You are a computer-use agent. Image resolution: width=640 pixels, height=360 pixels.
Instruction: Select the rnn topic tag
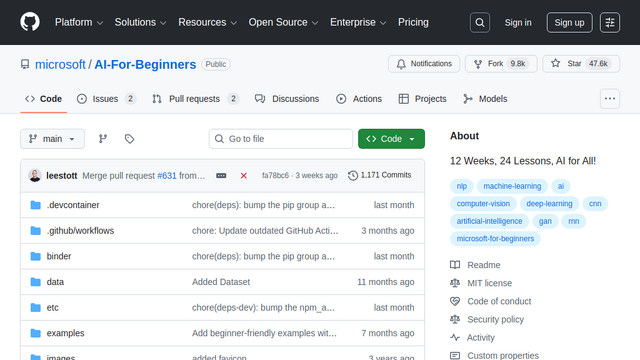point(574,221)
